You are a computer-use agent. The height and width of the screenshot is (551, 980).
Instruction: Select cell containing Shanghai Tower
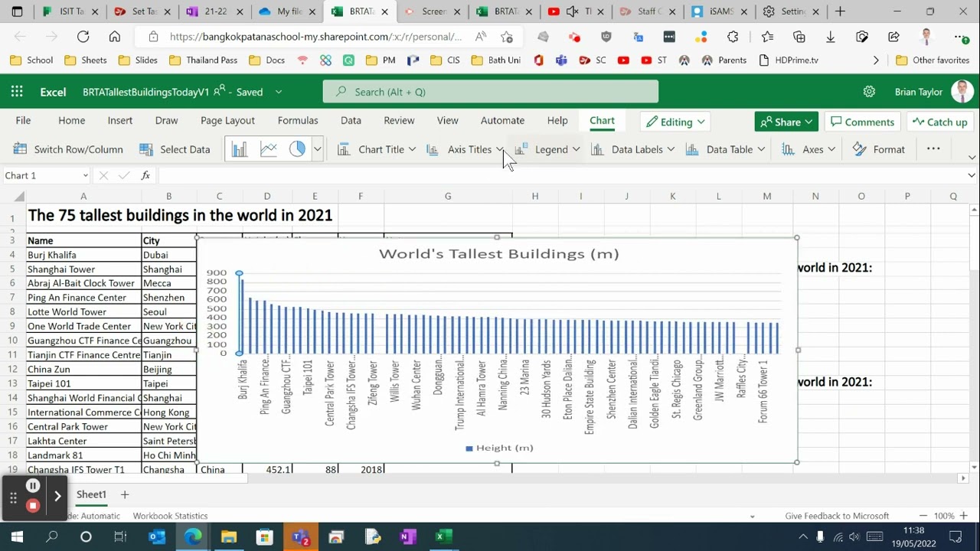tap(83, 269)
